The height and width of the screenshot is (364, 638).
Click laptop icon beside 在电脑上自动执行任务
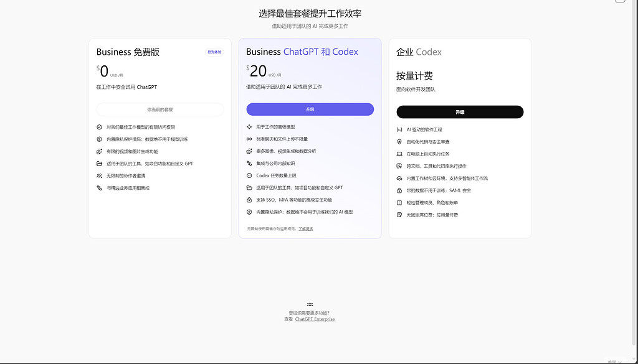coord(399,154)
